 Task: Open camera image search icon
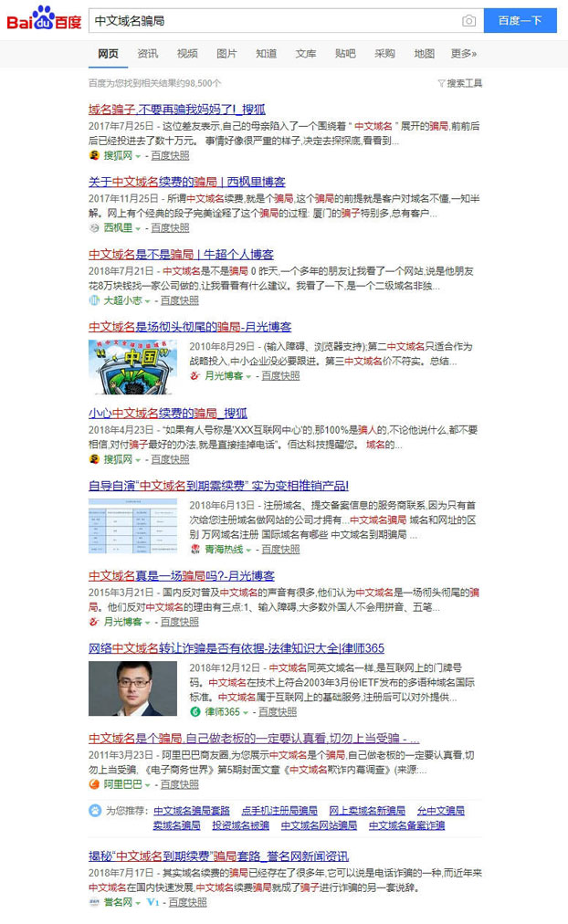(468, 21)
